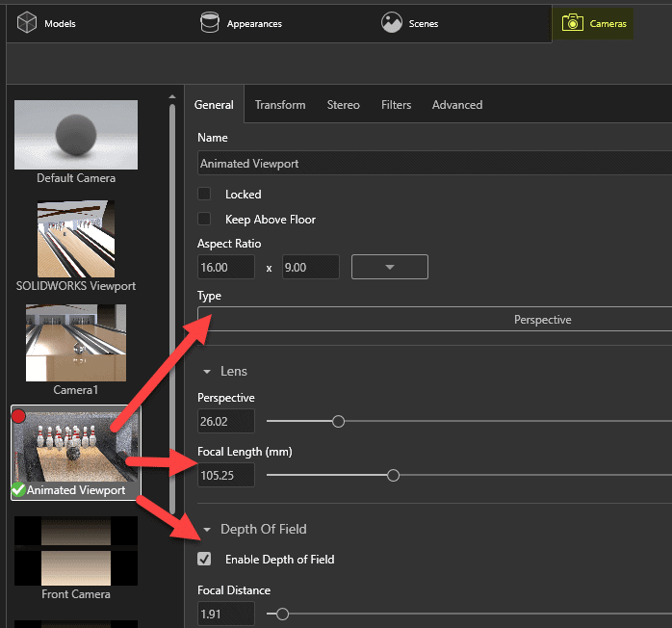The image size is (672, 628).
Task: Click the Appearances cylinder icon
Action: pos(209,22)
